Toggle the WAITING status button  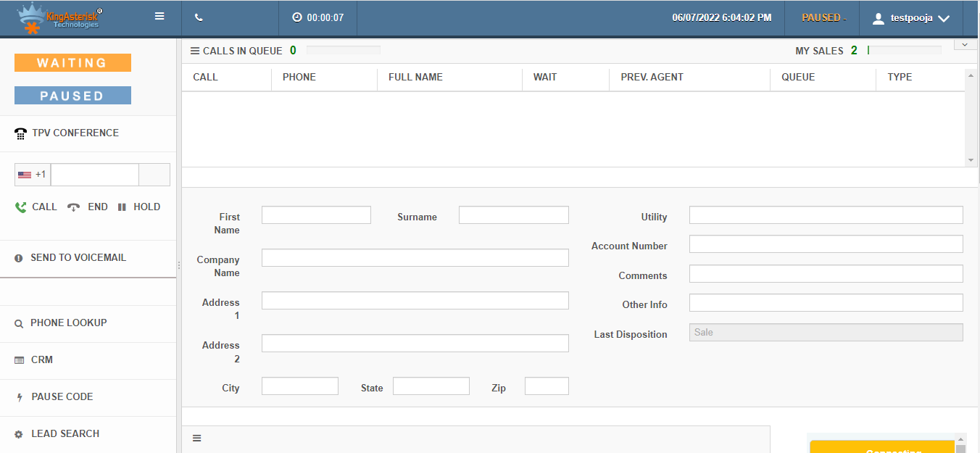click(72, 63)
